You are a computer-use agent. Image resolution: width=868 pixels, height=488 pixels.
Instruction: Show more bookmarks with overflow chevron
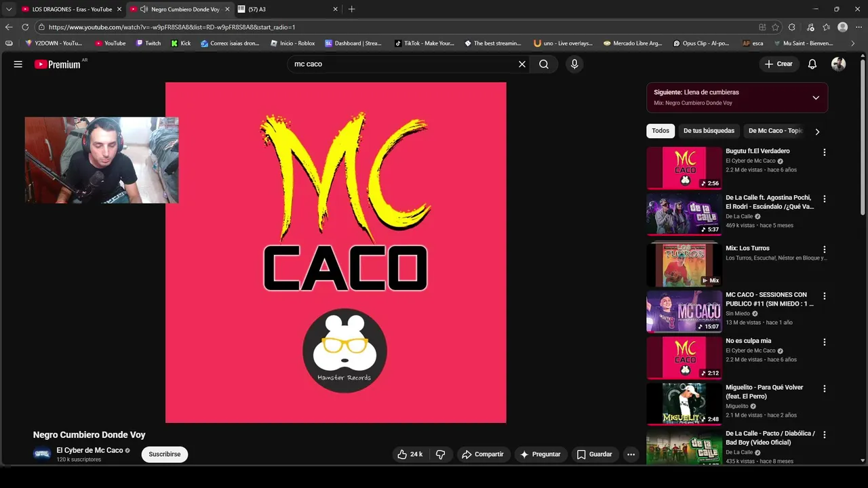click(x=853, y=43)
